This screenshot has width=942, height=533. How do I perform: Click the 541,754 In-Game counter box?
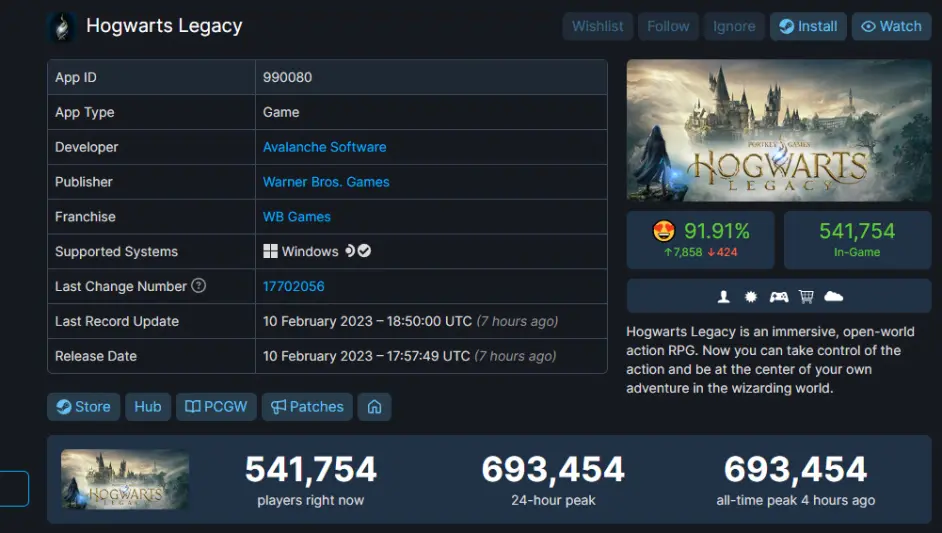point(857,240)
